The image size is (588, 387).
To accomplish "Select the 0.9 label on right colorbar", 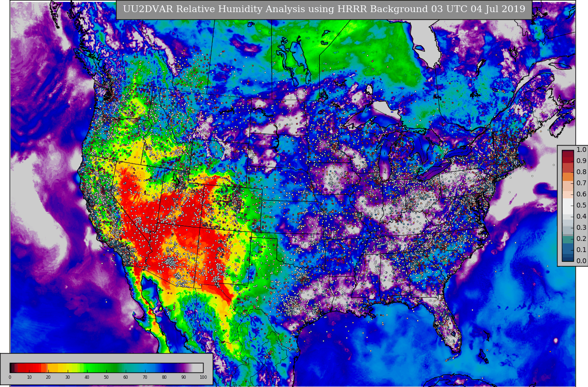I will pos(581,161).
